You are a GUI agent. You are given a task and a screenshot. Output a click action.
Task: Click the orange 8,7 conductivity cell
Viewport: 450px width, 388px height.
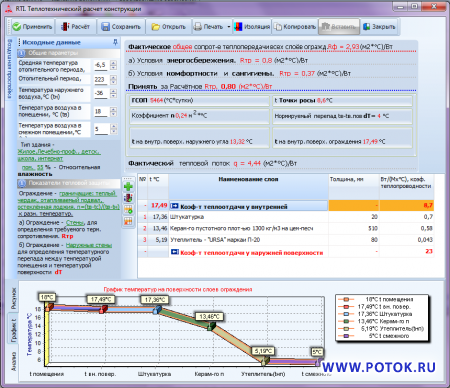(407, 206)
